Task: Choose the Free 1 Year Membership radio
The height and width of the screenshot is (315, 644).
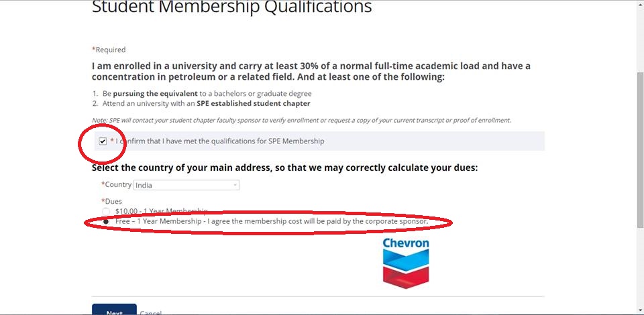Action: (106, 221)
